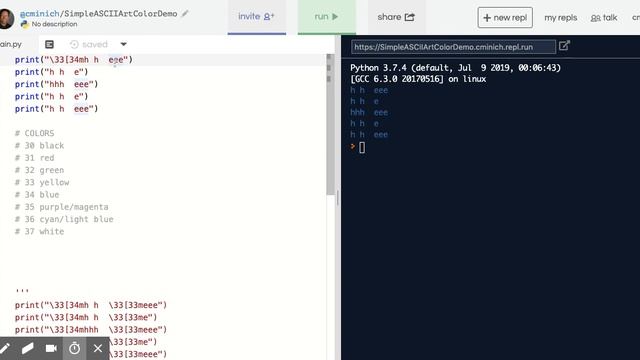
Task: Click the '# 31 red' comment line
Action: tap(35, 158)
